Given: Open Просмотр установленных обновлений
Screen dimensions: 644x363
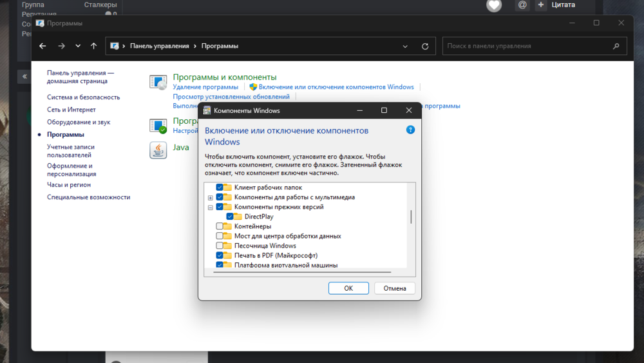Looking at the screenshot, I should (x=231, y=97).
